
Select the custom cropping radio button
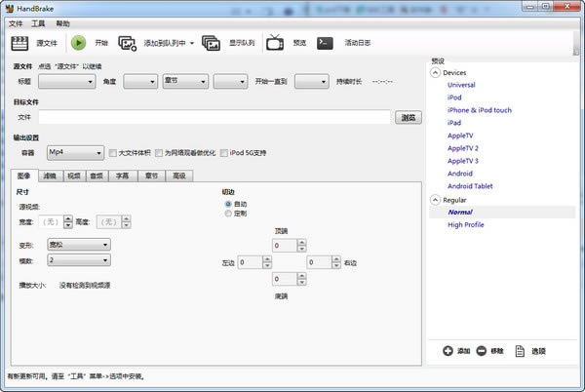[229, 213]
